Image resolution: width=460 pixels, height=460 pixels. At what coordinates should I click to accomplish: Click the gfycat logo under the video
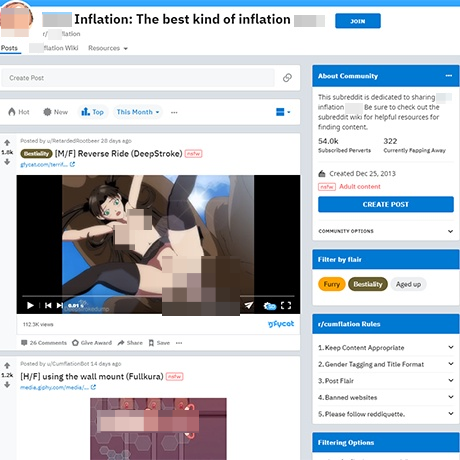coord(281,324)
